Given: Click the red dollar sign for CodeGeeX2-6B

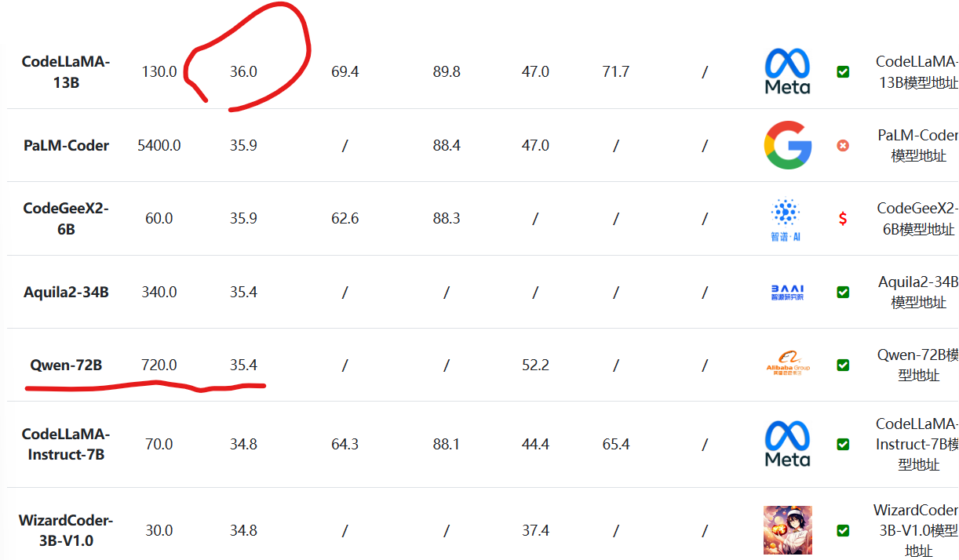Looking at the screenshot, I should click(843, 219).
